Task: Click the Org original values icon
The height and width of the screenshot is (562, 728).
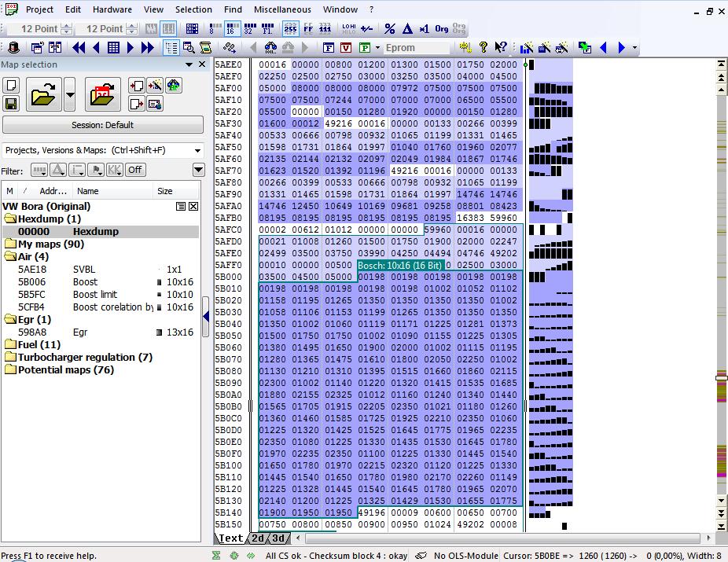Action: tap(442, 29)
